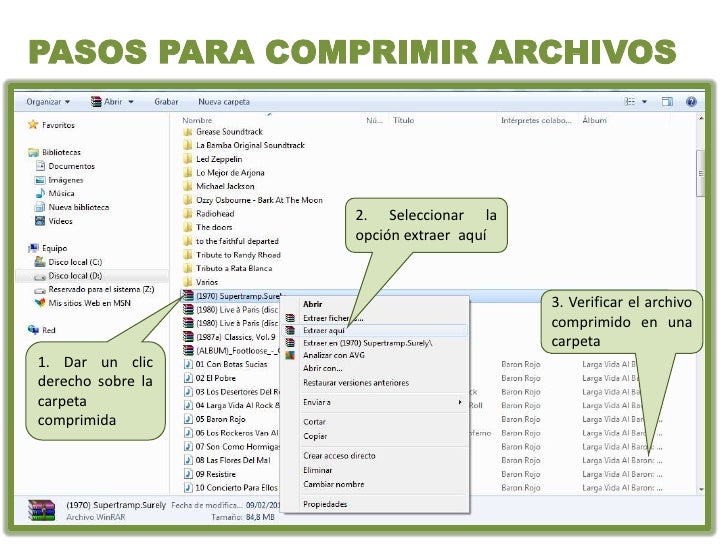Image resolution: width=728 pixels, height=546 pixels.
Task: Choose Analizar con AVG
Action: coord(333,355)
